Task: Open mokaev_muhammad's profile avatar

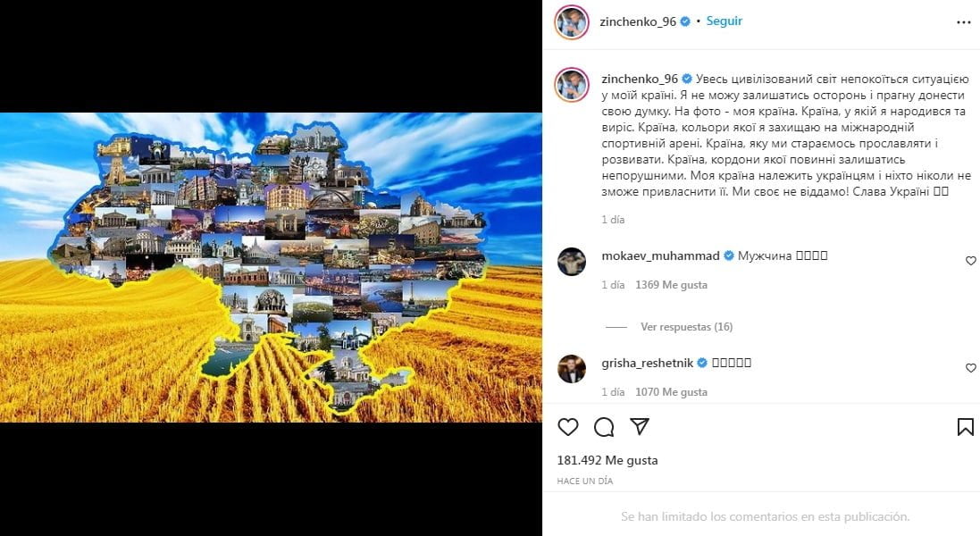Action: pos(572,261)
